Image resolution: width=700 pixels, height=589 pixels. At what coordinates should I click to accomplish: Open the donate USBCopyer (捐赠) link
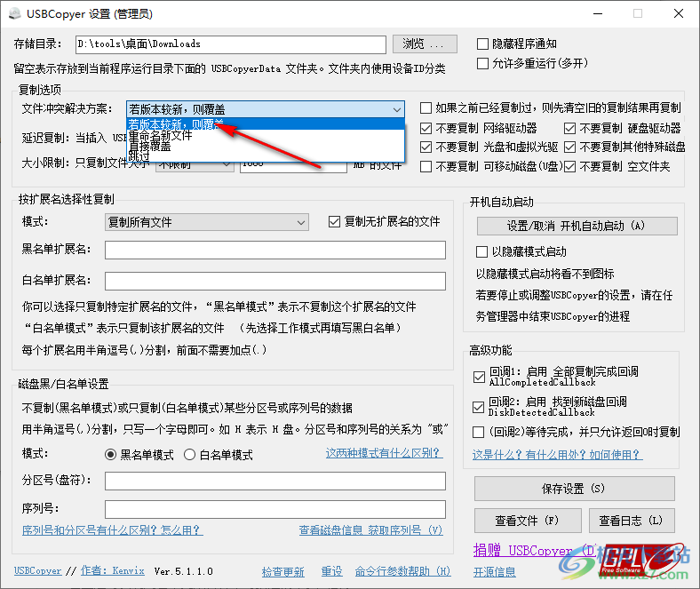[x=535, y=551]
